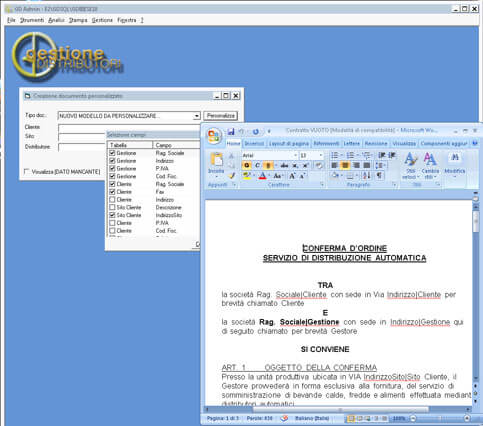
Task: Open the Office button menu in Word
Action: pyautogui.click(x=214, y=136)
